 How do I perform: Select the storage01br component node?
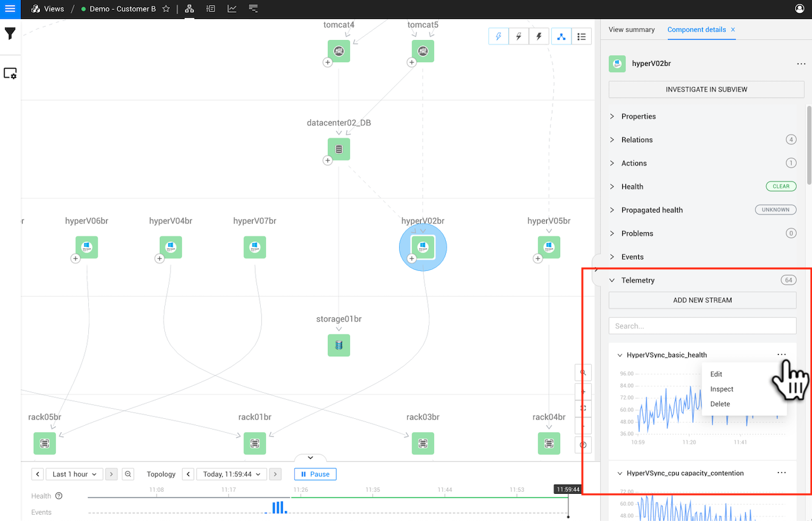point(339,345)
